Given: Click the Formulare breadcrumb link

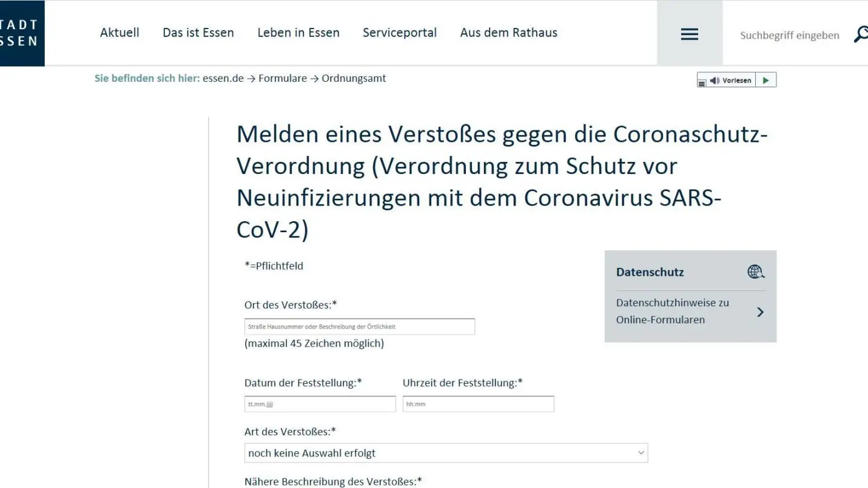Looking at the screenshot, I should 282,78.
